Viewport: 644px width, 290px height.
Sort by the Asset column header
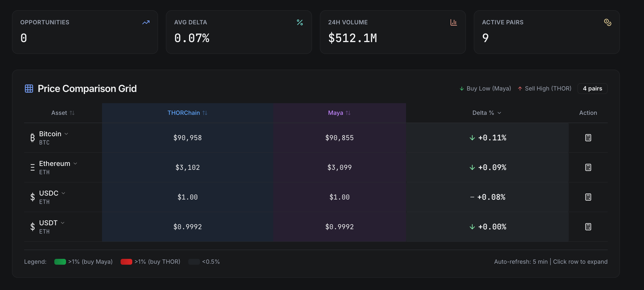pyautogui.click(x=63, y=113)
